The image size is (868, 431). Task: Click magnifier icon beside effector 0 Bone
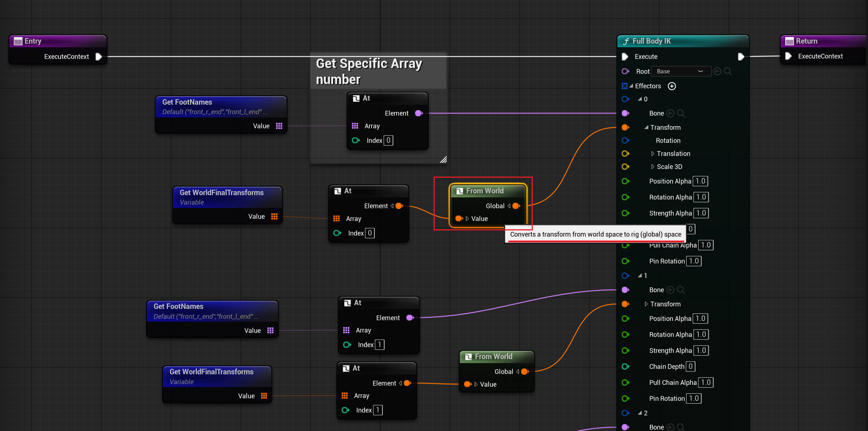pos(681,113)
